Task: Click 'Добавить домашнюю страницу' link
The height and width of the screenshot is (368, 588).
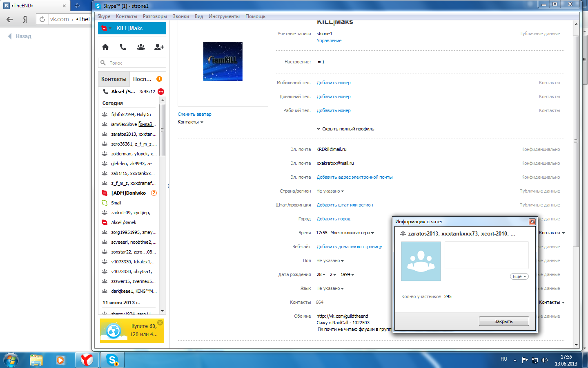Action: [349, 247]
